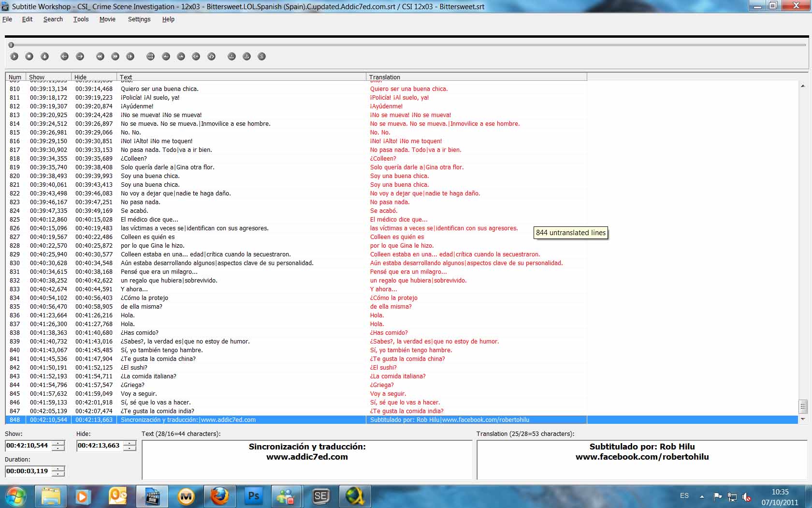
Task: Increase Show time with up spinner arrow
Action: (x=58, y=443)
